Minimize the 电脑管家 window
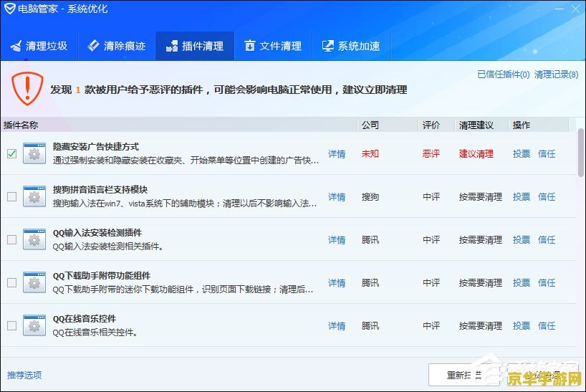Viewport: 586px width, 392px height. 559,9
